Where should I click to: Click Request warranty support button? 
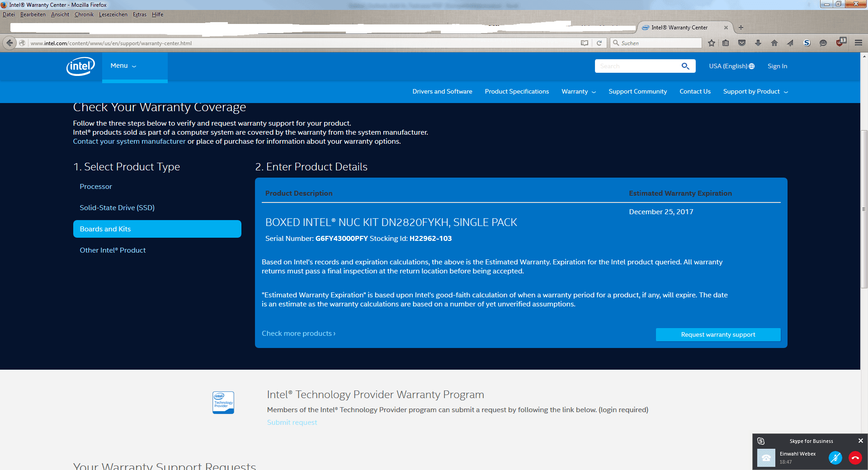(x=718, y=334)
